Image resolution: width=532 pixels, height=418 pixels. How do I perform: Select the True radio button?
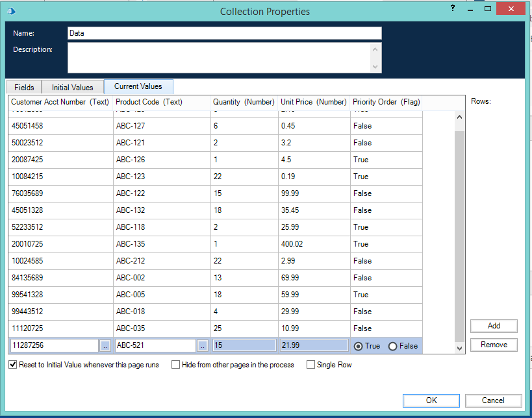[358, 346]
